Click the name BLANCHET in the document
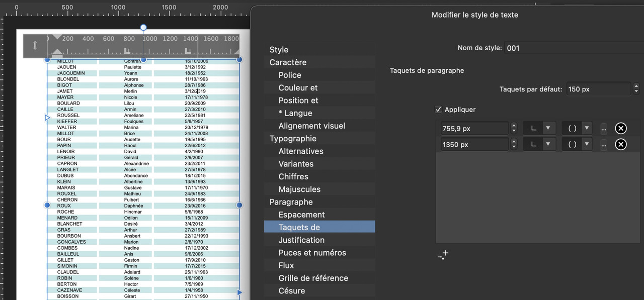The width and height of the screenshot is (644, 300). coord(70,224)
